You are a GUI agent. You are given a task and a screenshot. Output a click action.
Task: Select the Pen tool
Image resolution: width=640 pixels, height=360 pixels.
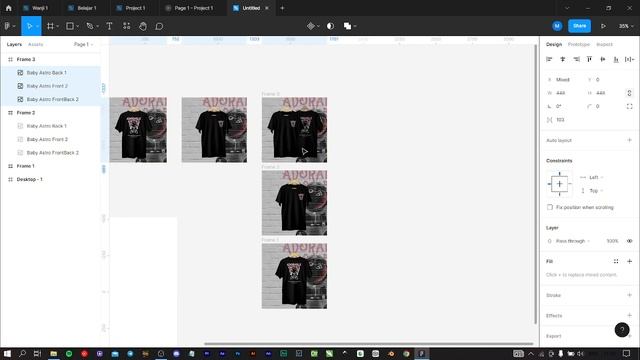click(x=90, y=26)
